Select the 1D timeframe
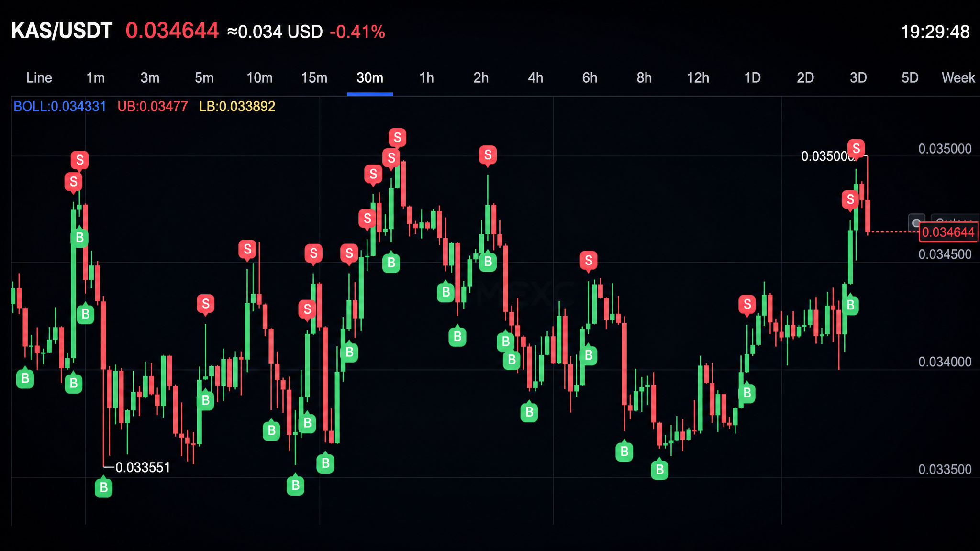Image resolution: width=980 pixels, height=551 pixels. click(752, 77)
